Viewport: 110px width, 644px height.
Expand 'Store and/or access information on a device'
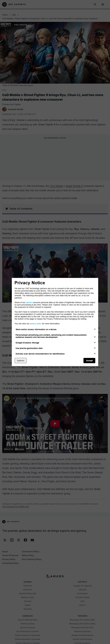(x=95, y=329)
